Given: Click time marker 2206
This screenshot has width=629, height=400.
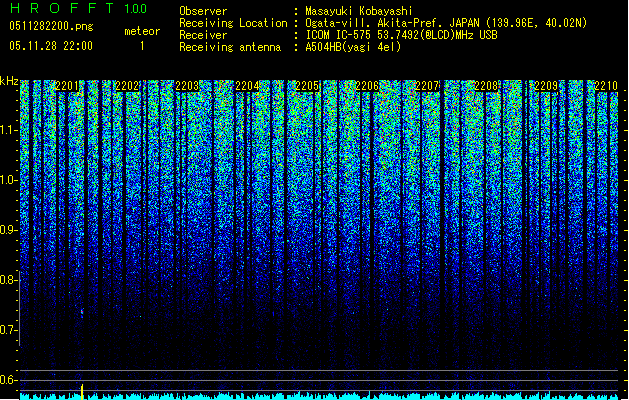Looking at the screenshot, I should (367, 86).
